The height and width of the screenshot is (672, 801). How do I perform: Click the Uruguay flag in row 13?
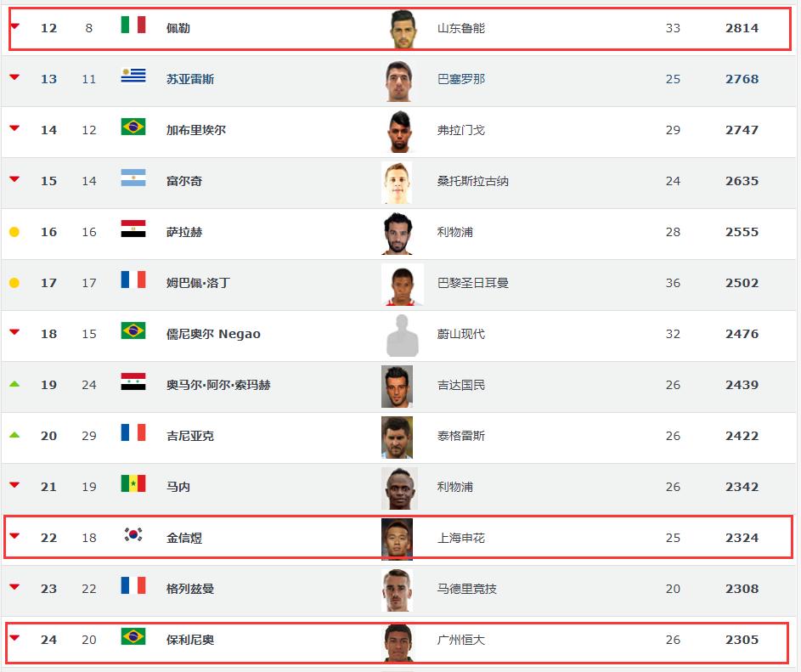pyautogui.click(x=133, y=76)
